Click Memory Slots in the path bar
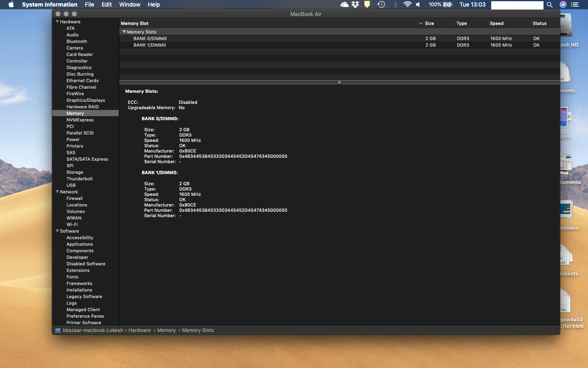Screen dimensions: 588x368 pos(198,330)
